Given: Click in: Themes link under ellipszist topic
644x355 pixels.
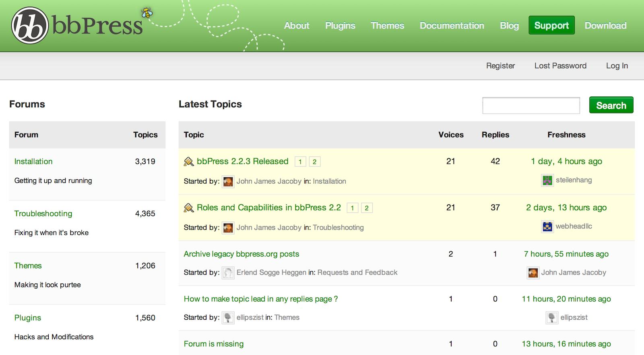Looking at the screenshot, I should pos(287,318).
